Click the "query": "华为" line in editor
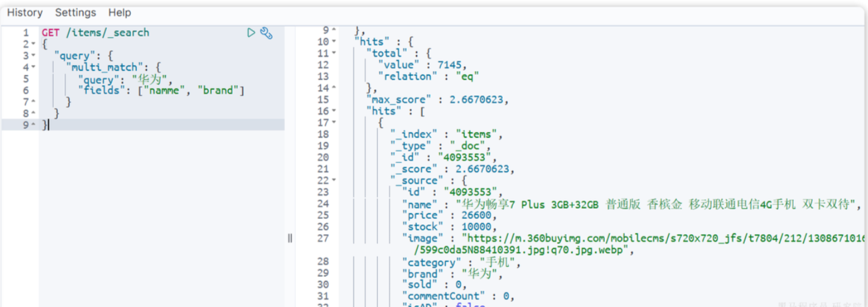 coord(126,79)
